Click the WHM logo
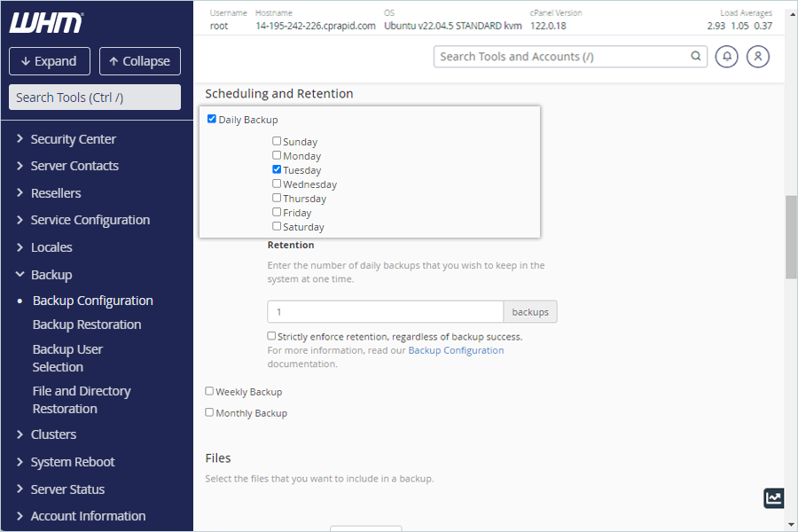This screenshot has width=798, height=532. point(46,23)
